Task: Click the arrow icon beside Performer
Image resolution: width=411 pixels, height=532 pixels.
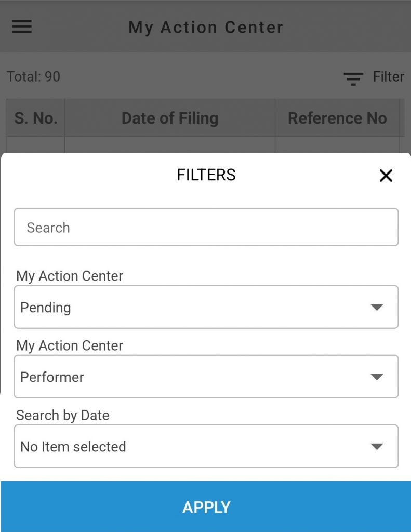Action: (377, 377)
